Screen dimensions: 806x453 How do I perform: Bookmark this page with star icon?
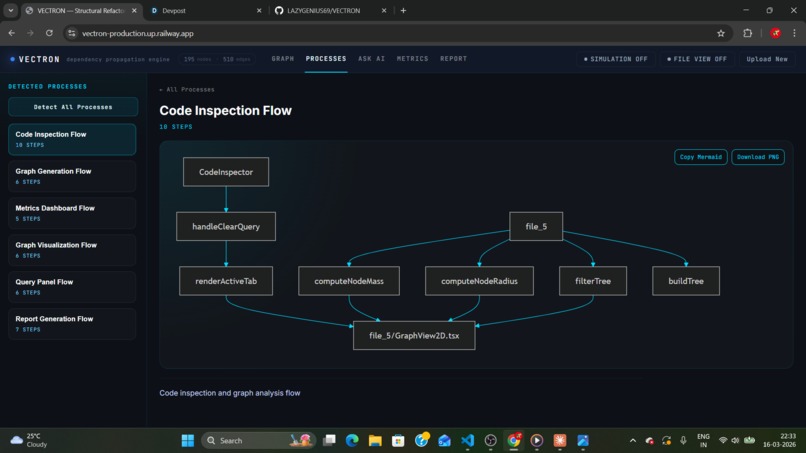click(721, 33)
